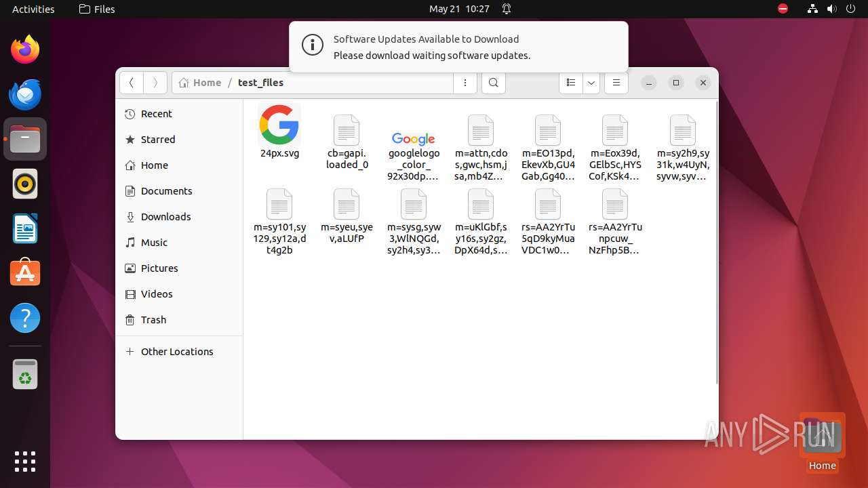This screenshot has height=488, width=868.
Task: Open the Files app menu in top bar
Action: click(97, 9)
